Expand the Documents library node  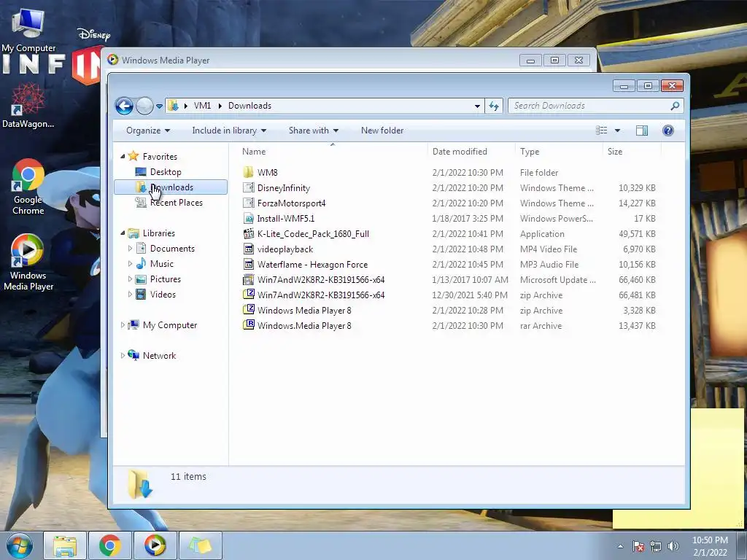130,249
